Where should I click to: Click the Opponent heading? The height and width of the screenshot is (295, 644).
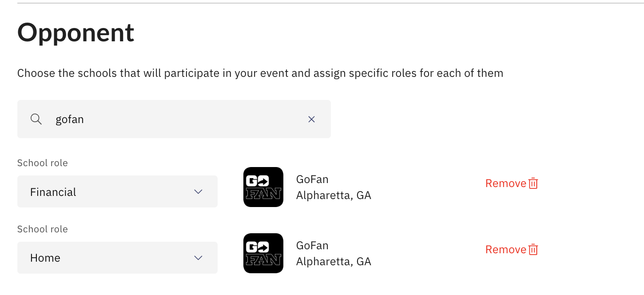pos(76,32)
